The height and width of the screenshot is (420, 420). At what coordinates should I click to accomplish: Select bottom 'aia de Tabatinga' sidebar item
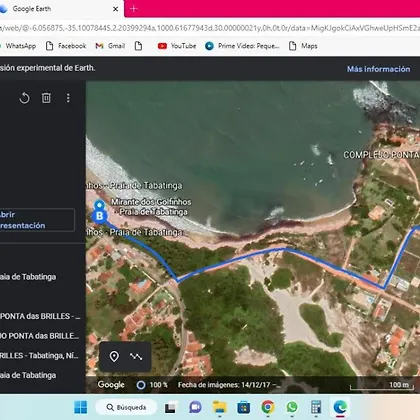28,375
